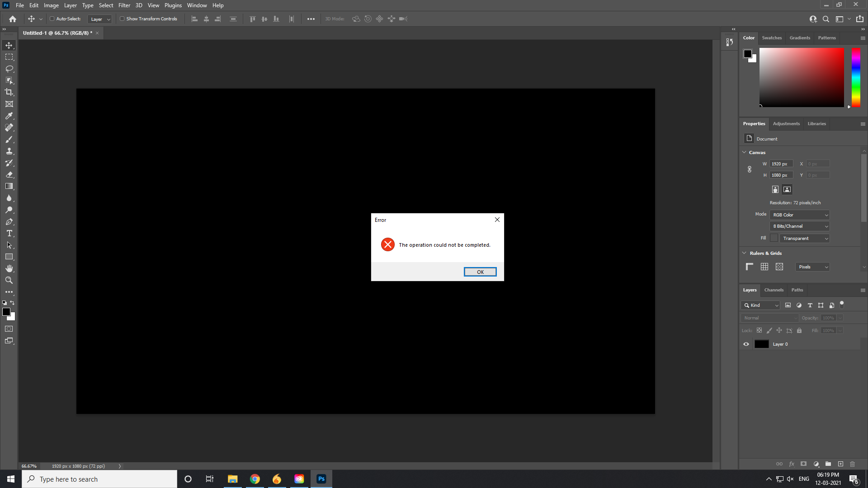Toggle the rulers icon in Properties
This screenshot has width=868, height=488.
click(749, 267)
